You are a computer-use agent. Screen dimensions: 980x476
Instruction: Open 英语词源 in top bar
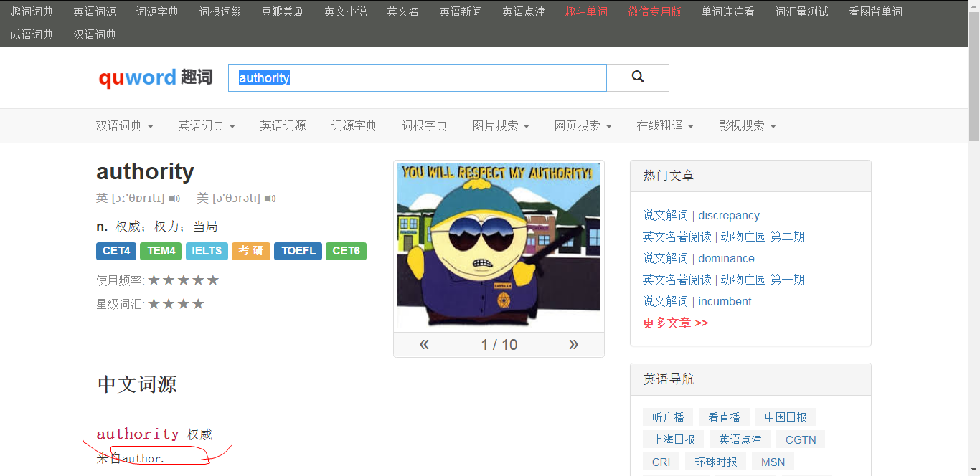tap(95, 11)
